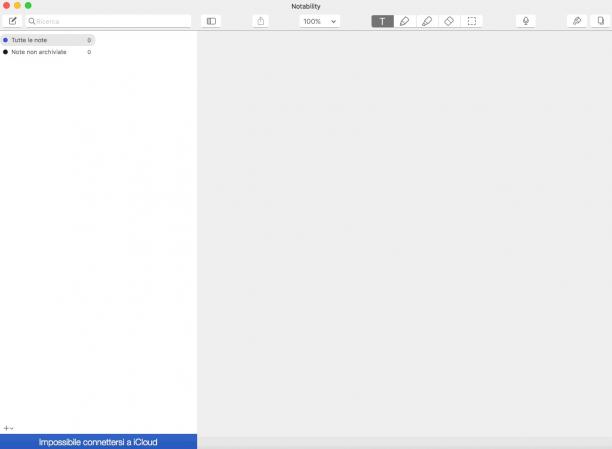The width and height of the screenshot is (612, 449).
Task: Click the black dot beside Note non archiviate
Action: [5, 52]
